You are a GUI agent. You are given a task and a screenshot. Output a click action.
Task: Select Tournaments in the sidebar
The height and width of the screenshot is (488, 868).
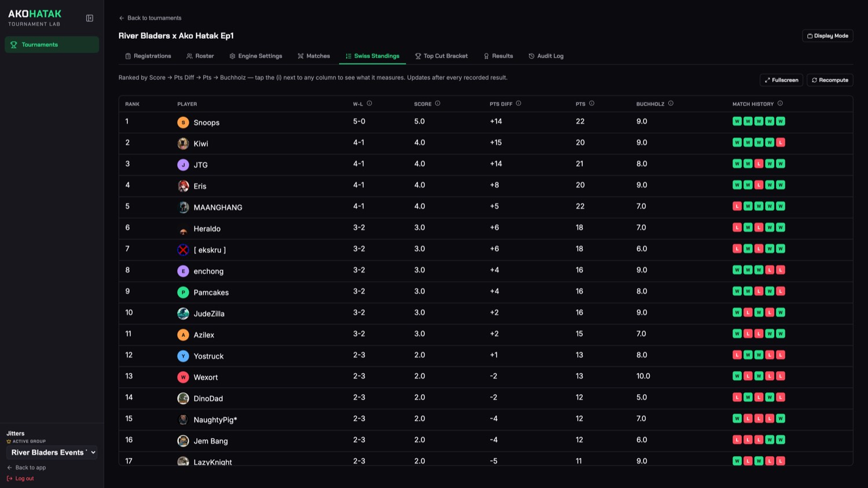click(52, 45)
